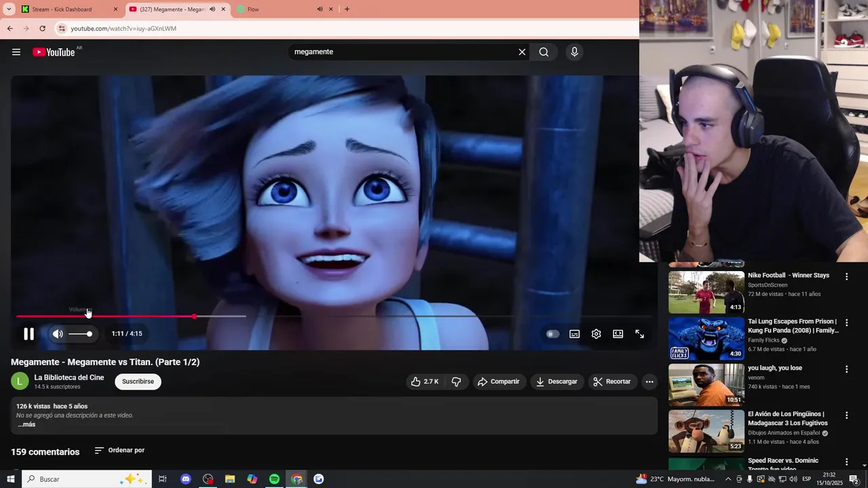Enter full screen mode
Image resolution: width=868 pixels, height=488 pixels.
pos(639,333)
